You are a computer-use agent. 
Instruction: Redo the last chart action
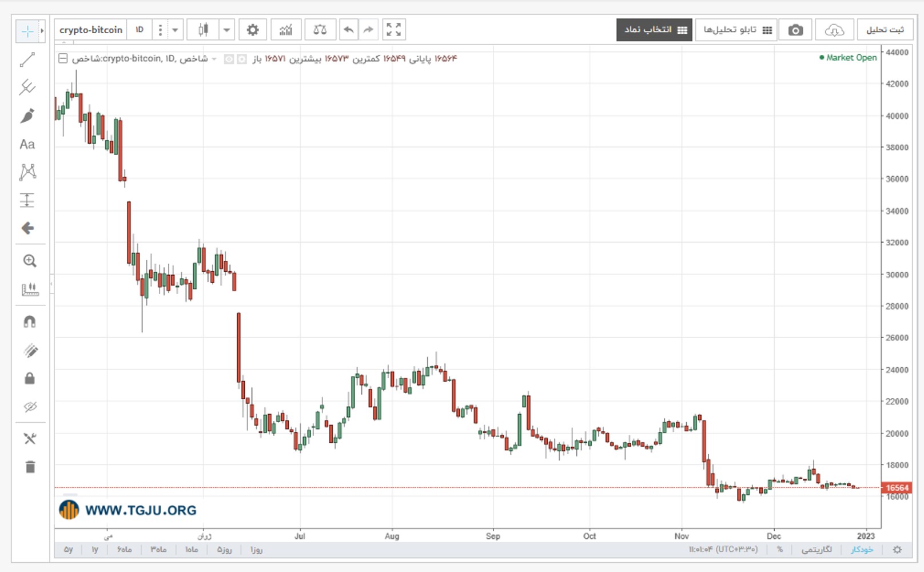[369, 30]
